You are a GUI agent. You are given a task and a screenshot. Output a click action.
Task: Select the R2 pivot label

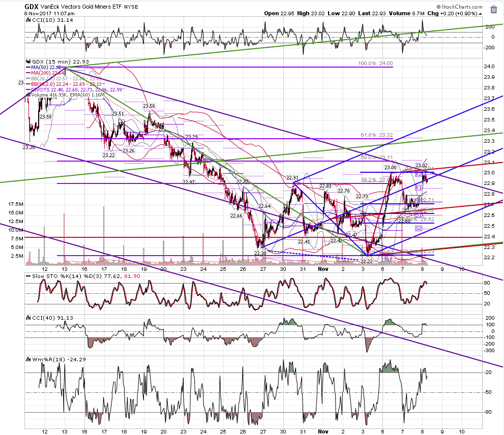point(418,174)
